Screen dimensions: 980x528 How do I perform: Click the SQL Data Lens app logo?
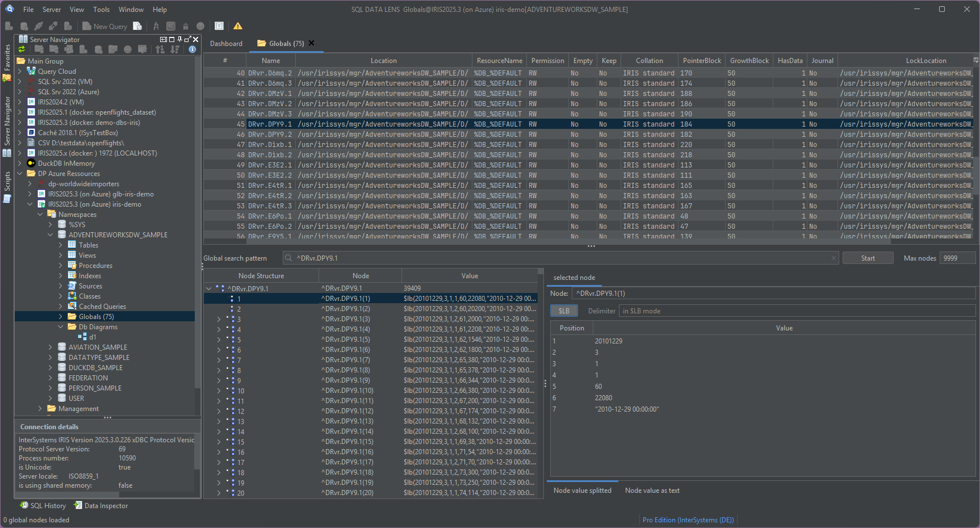click(10, 9)
